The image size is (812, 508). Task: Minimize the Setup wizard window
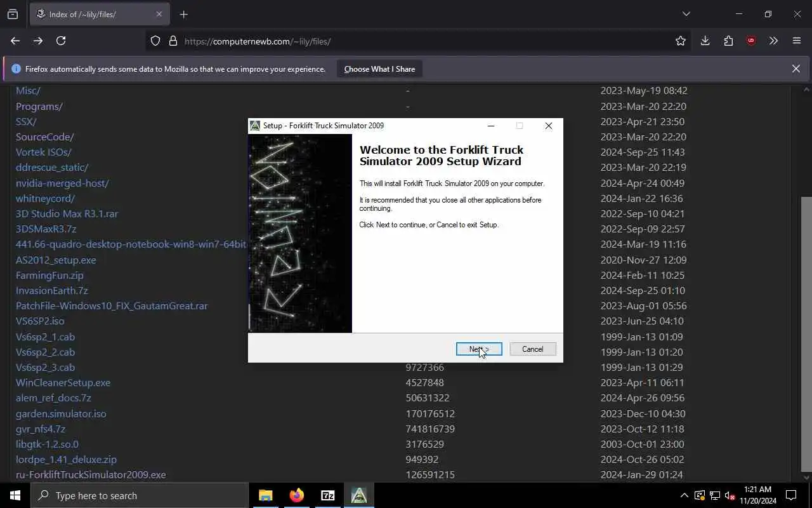click(490, 126)
